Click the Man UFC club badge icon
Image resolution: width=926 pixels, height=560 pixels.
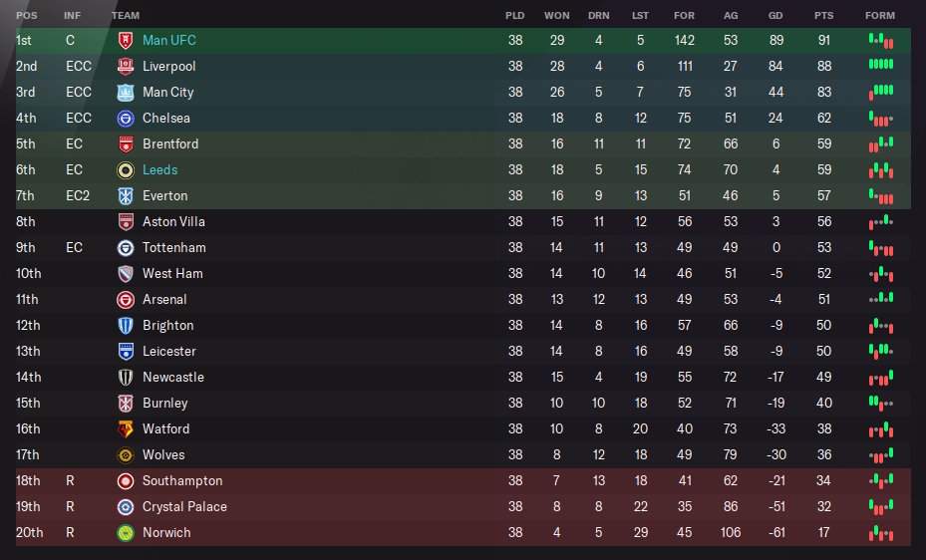(126, 40)
